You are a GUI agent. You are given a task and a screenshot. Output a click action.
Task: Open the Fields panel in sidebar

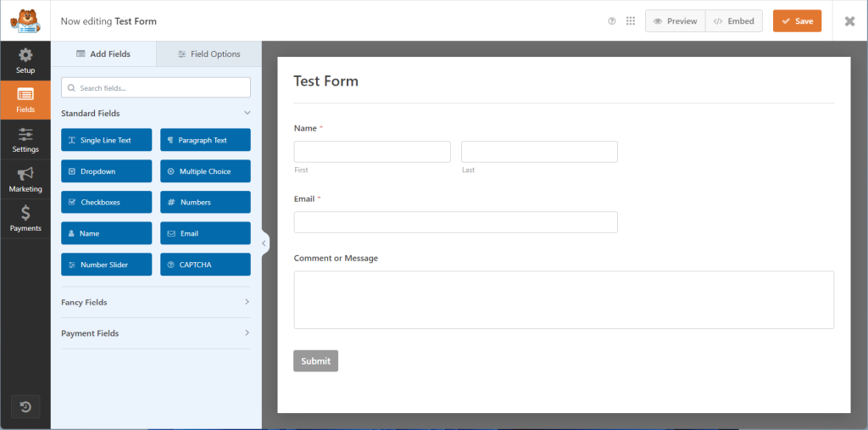25,100
